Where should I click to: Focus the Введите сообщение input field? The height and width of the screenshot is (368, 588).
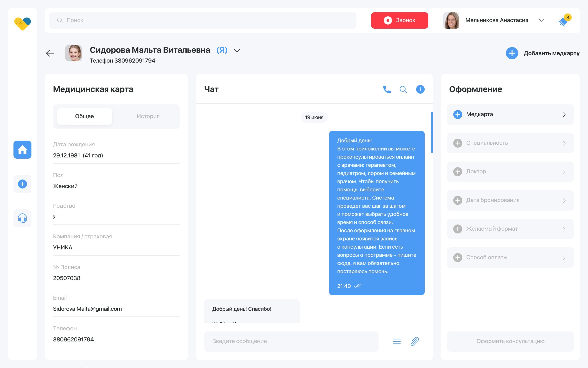pos(291,341)
